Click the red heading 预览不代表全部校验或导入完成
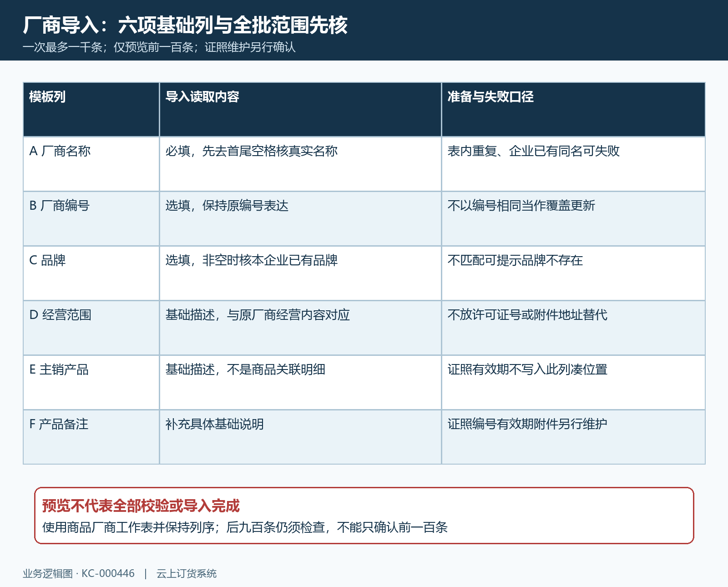728x587 pixels. tap(141, 506)
